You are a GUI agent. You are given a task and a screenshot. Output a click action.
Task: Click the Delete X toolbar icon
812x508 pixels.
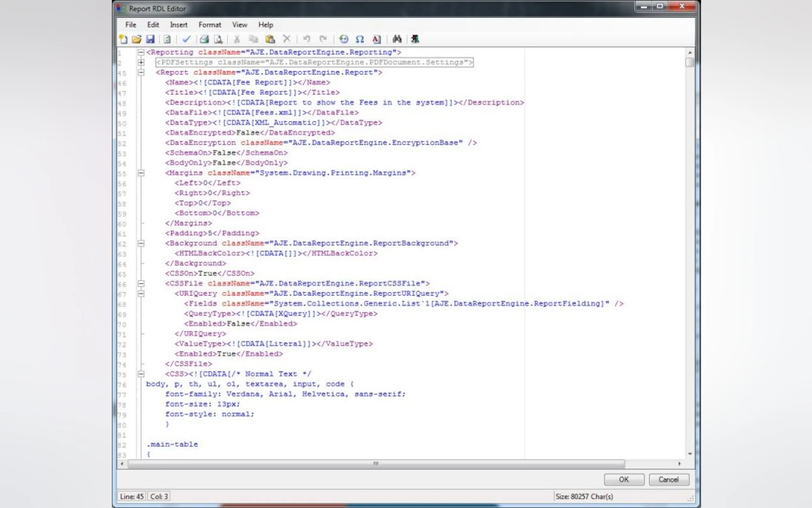pyautogui.click(x=287, y=39)
